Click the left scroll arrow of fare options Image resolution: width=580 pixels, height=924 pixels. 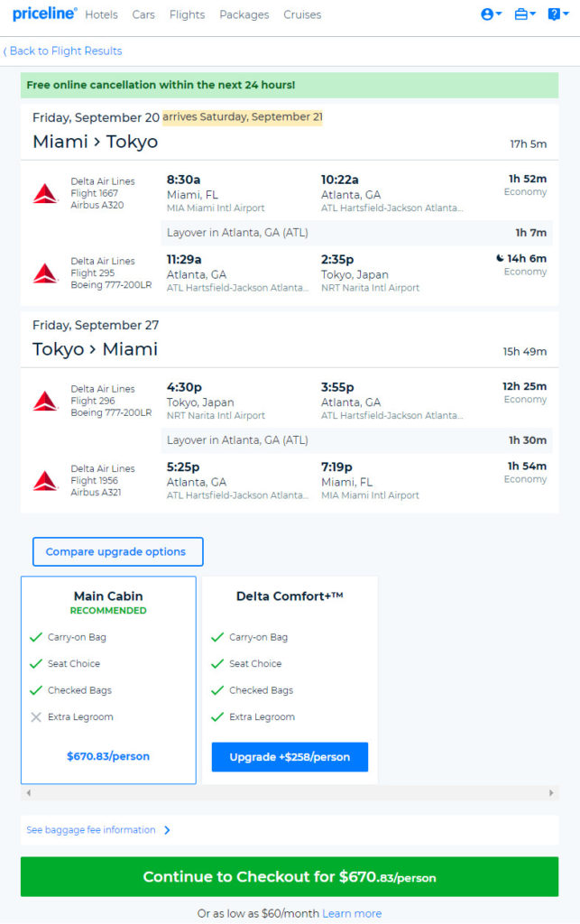28,793
